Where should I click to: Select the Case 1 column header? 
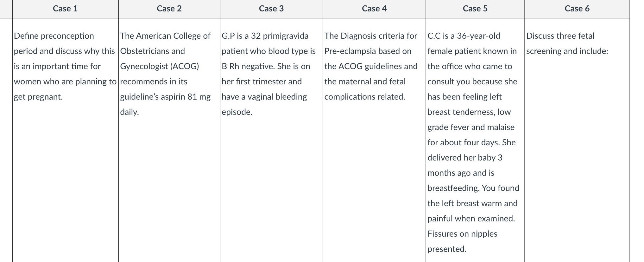tap(65, 9)
